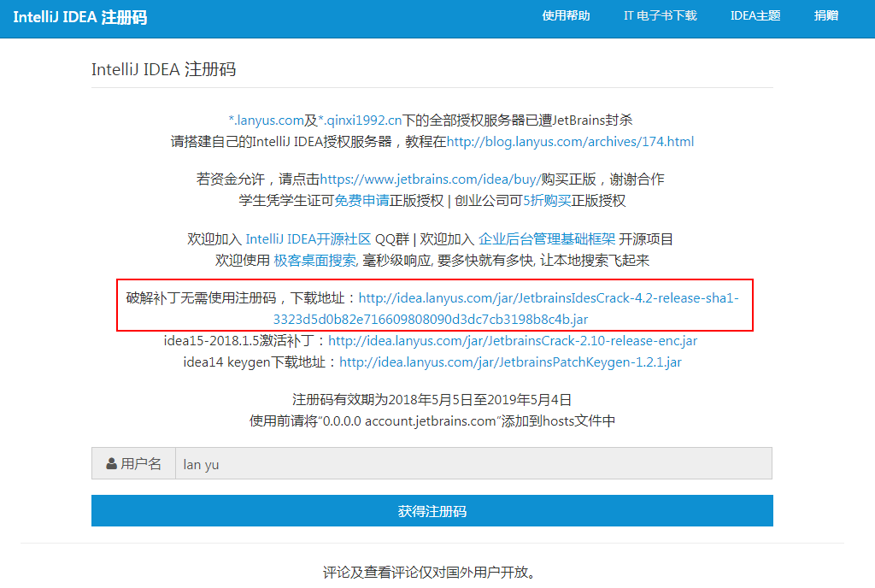
Task: Download JetbrainsIdesCrack-4.2-release jar link
Action: tap(506, 309)
